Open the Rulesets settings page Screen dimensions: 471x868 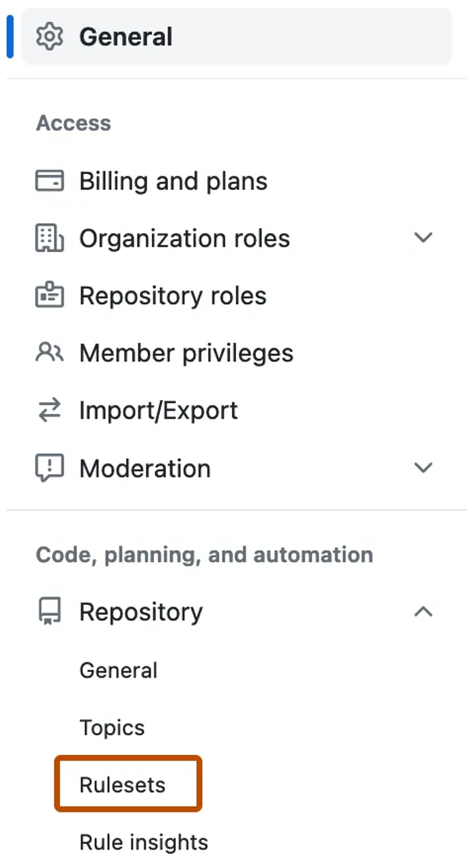pos(123,785)
